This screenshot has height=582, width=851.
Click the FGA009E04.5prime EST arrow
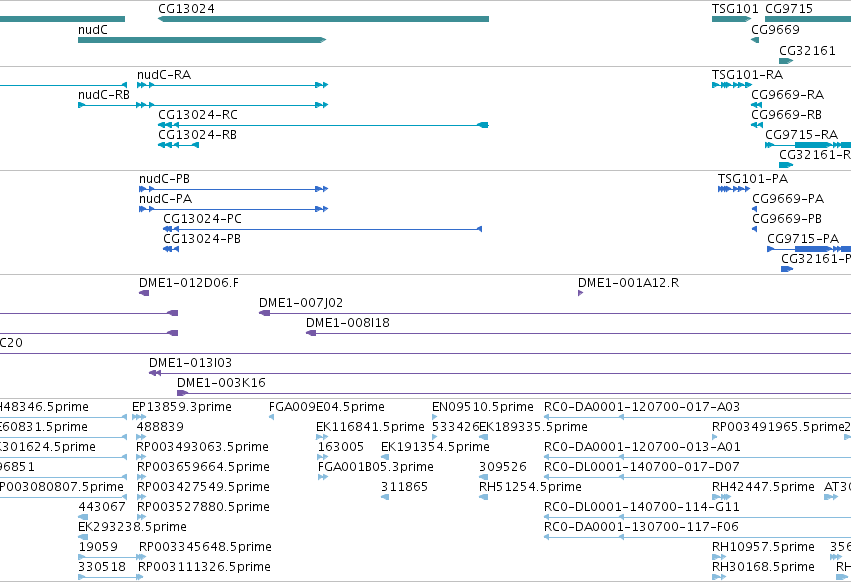tap(271, 417)
